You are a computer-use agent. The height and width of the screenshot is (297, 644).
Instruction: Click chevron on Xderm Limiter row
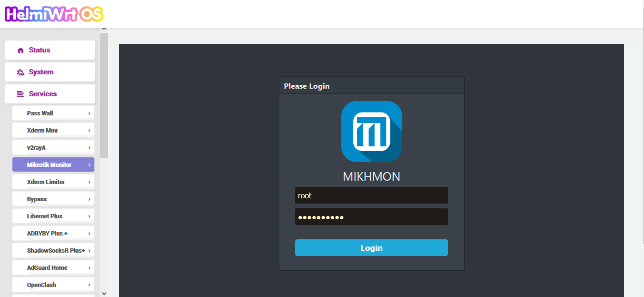pyautogui.click(x=89, y=182)
